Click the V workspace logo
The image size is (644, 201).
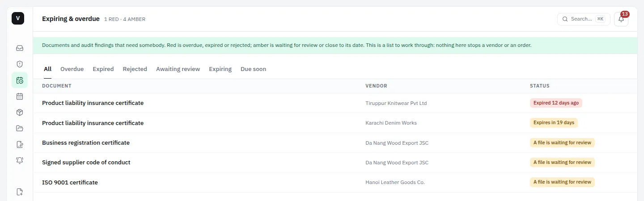click(x=18, y=18)
